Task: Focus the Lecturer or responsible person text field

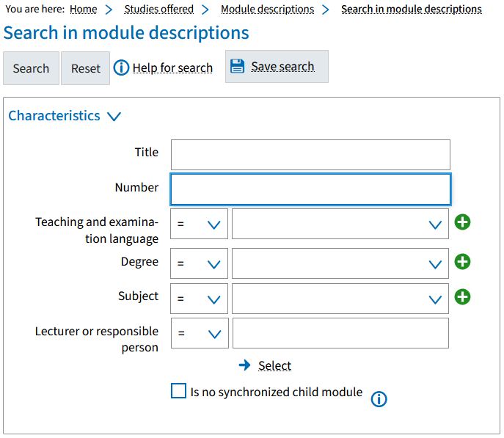Action: pos(340,333)
